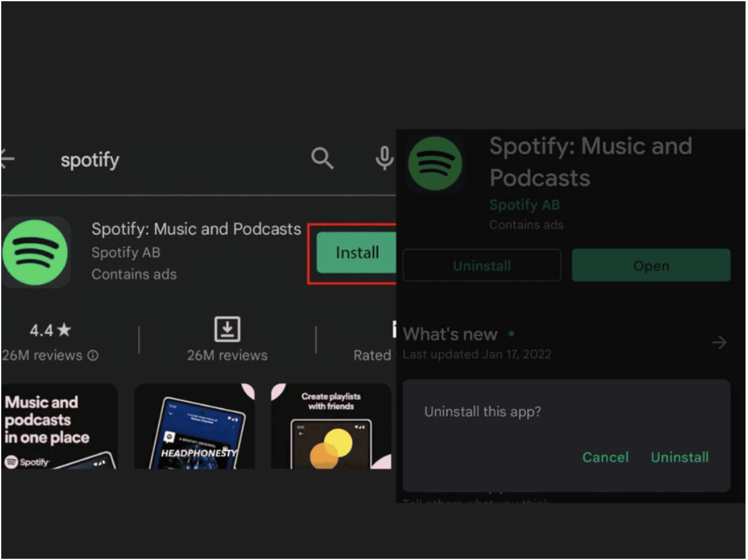The height and width of the screenshot is (560, 748).
Task: Click the download icon above 26M reviews
Action: pyautogui.click(x=227, y=329)
